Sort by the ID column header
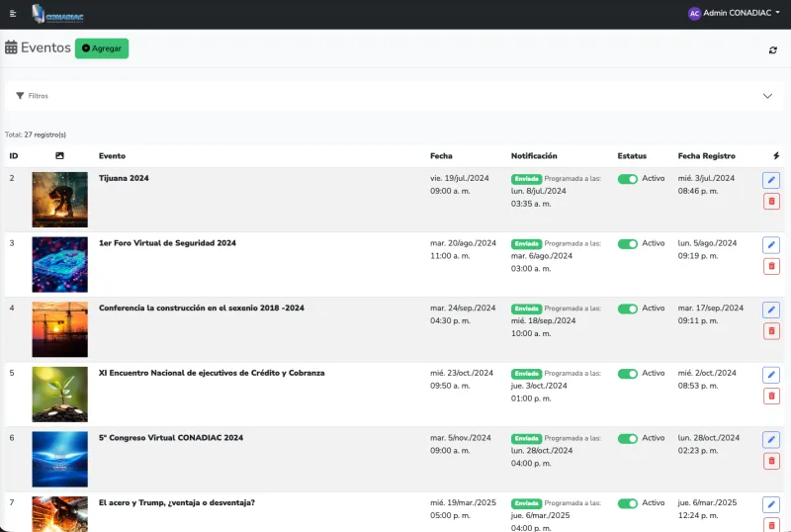 coord(14,156)
